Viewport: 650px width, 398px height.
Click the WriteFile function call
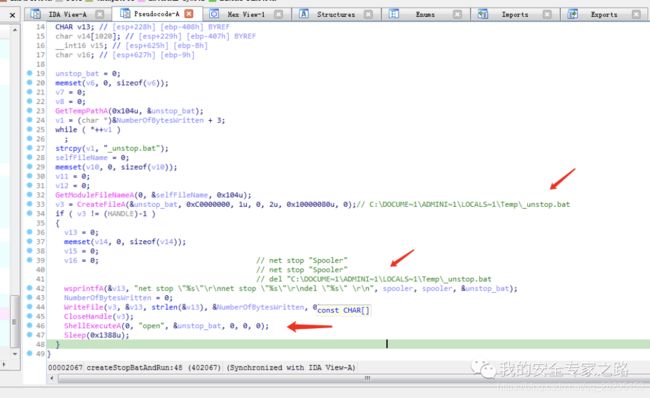[84, 307]
